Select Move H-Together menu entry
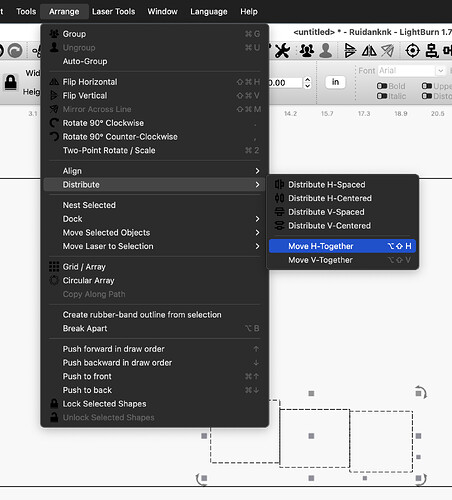This screenshot has width=452, height=500. (342, 246)
